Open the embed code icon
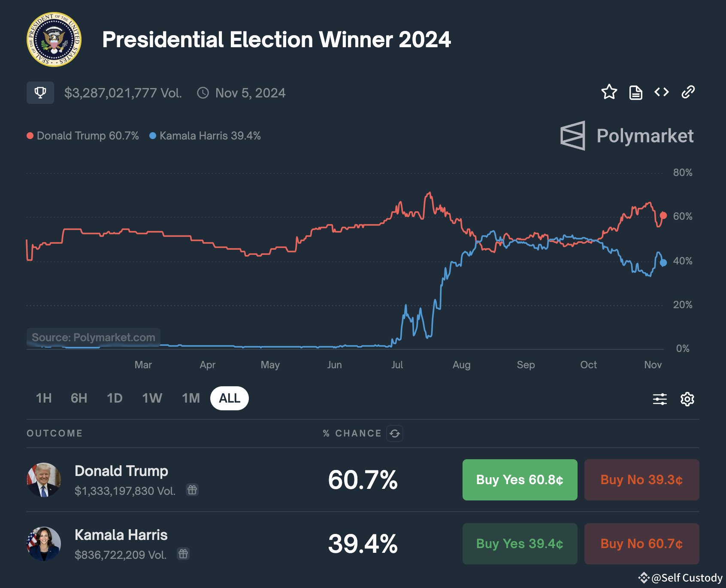 click(661, 92)
